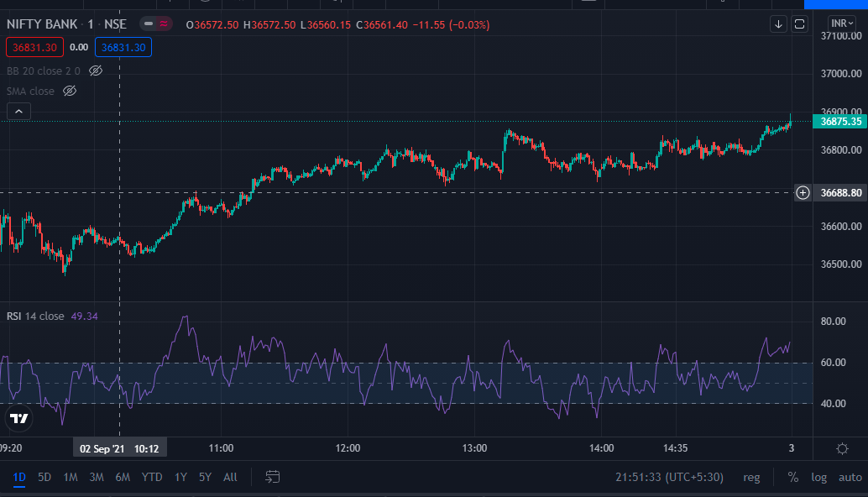868x497 pixels.
Task: Click the approximate data wave icon
Action: tap(164, 24)
